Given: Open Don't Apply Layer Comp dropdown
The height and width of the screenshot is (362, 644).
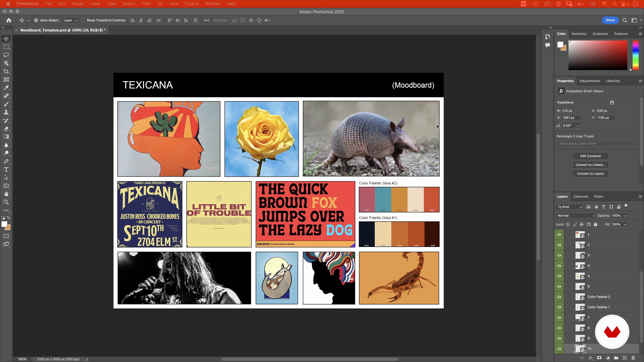Looking at the screenshot, I should pos(596,143).
